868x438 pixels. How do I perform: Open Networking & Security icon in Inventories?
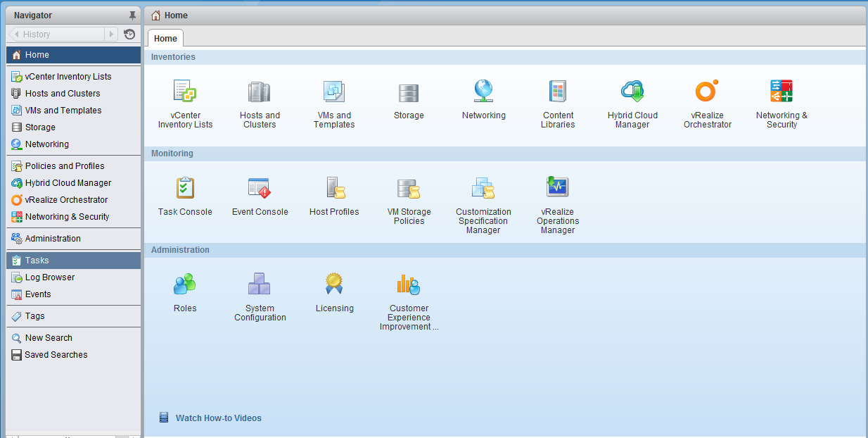pyautogui.click(x=781, y=92)
